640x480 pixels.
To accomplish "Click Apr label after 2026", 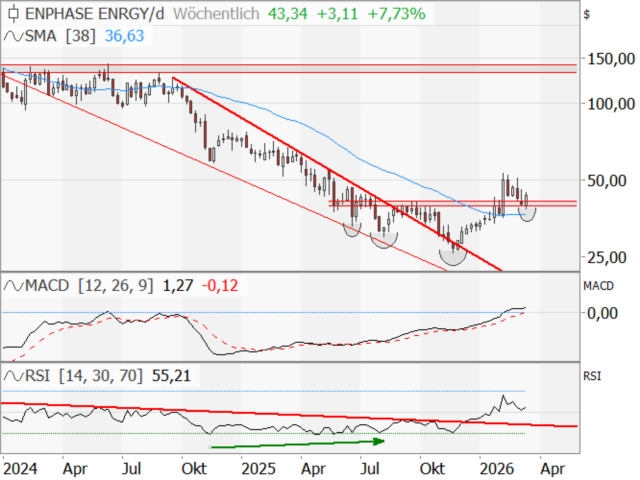I will tap(552, 469).
